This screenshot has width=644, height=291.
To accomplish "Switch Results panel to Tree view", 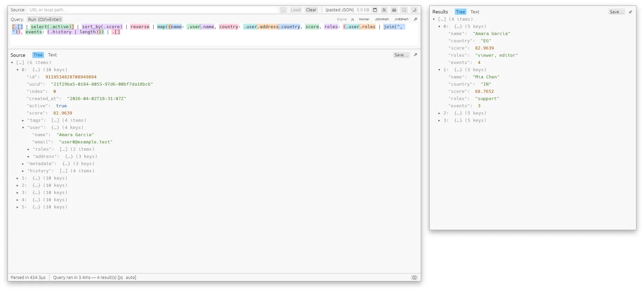I will [x=460, y=12].
